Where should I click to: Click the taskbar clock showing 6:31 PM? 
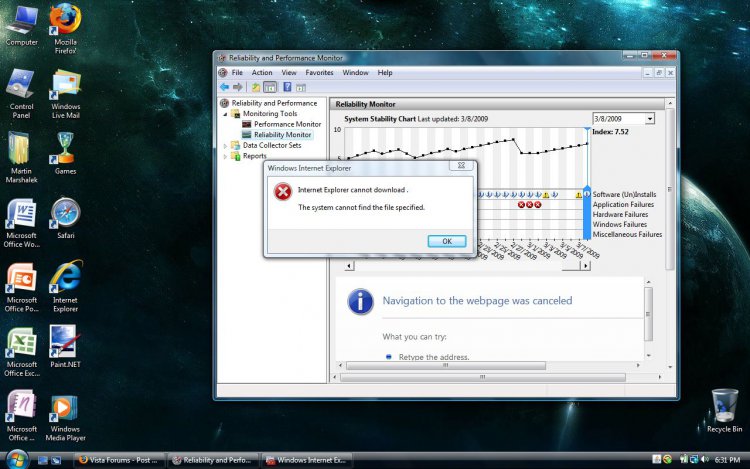pyautogui.click(x=727, y=460)
